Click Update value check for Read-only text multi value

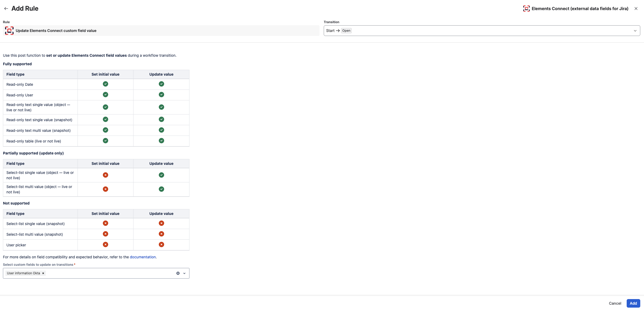161,130
